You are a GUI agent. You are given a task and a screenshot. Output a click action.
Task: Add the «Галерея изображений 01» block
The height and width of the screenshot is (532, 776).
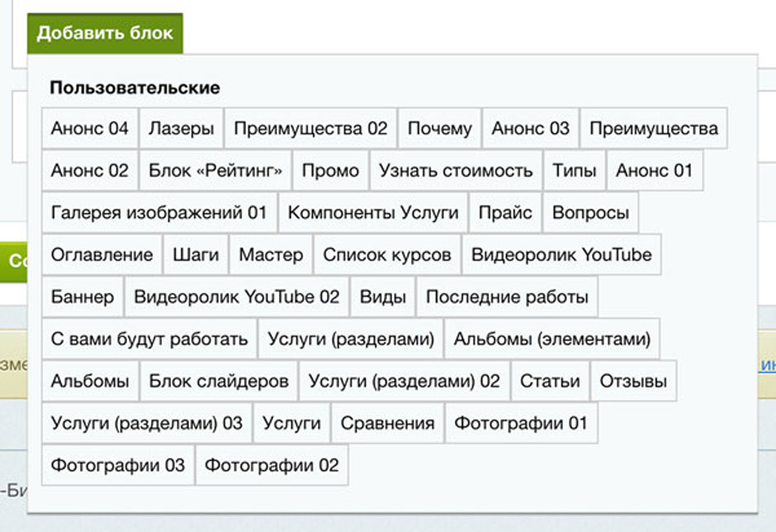pos(159,213)
